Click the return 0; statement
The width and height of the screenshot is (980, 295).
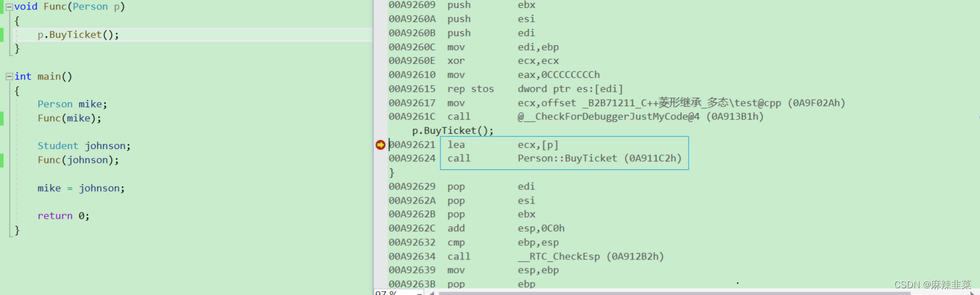click(63, 215)
